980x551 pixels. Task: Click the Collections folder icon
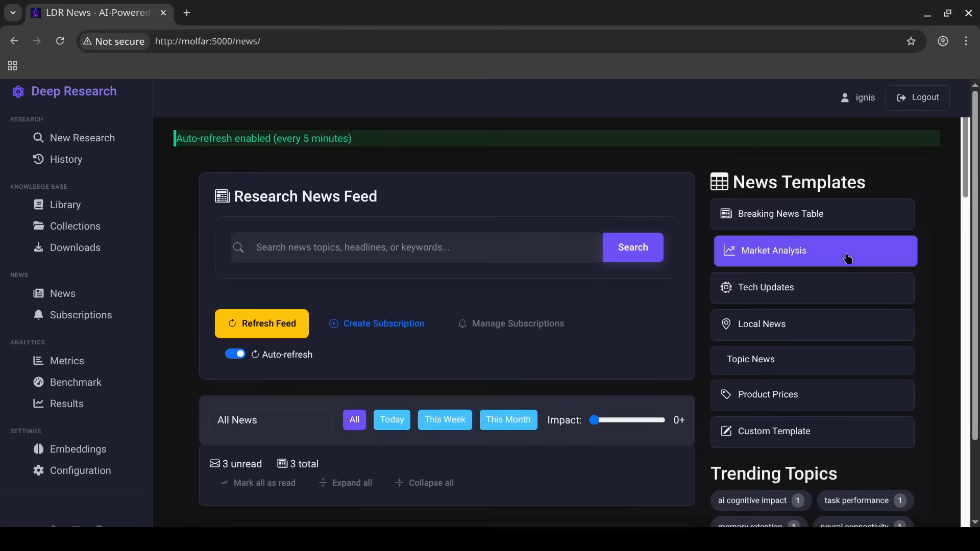pyautogui.click(x=38, y=226)
